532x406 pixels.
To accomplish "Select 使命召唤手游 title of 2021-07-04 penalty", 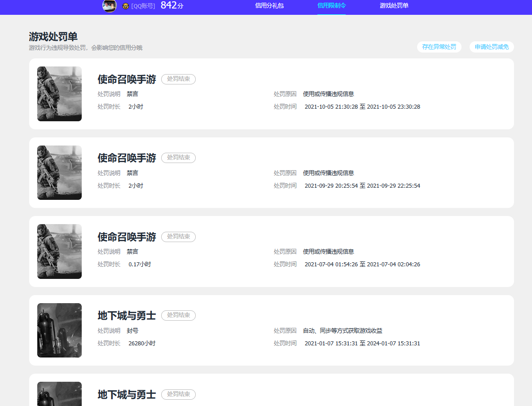I will [127, 237].
